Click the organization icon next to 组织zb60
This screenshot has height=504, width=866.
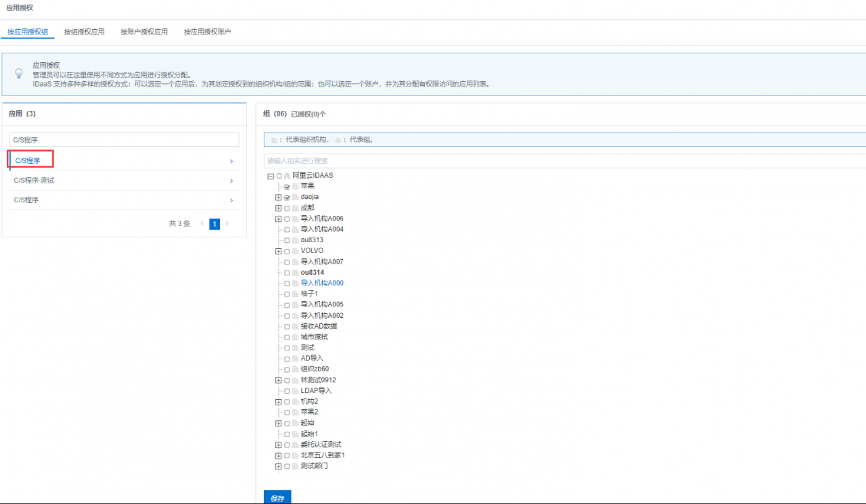[295, 369]
